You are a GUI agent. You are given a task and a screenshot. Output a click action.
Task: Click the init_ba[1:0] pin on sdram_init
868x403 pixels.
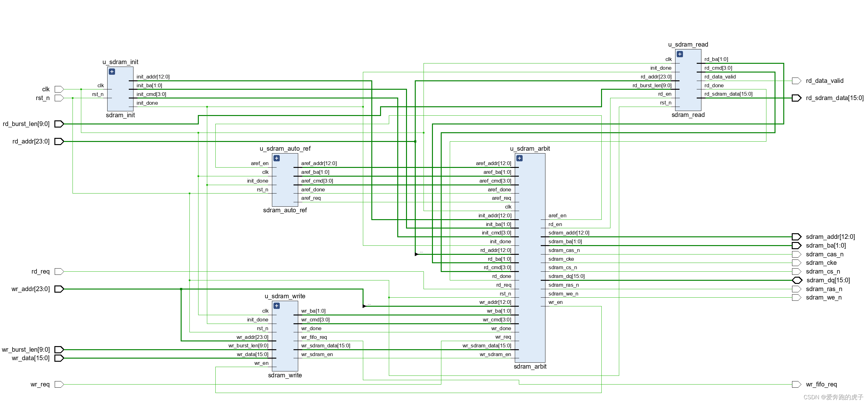pyautogui.click(x=149, y=86)
